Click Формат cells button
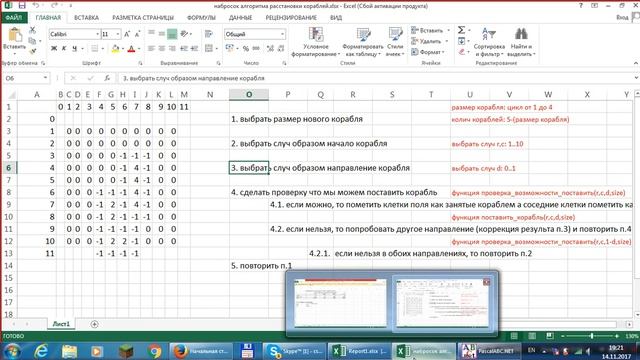Image resolution: width=640 pixels, height=360 pixels. [x=426, y=52]
